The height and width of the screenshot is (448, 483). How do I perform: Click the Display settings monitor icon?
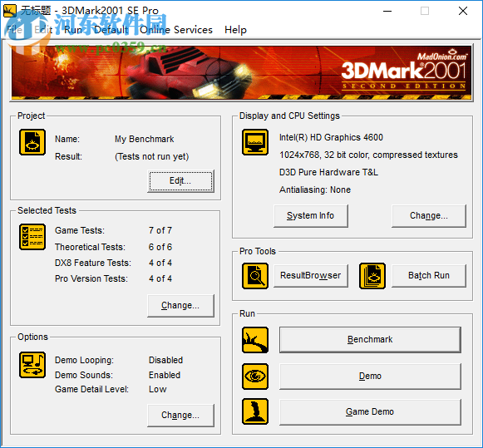point(255,142)
